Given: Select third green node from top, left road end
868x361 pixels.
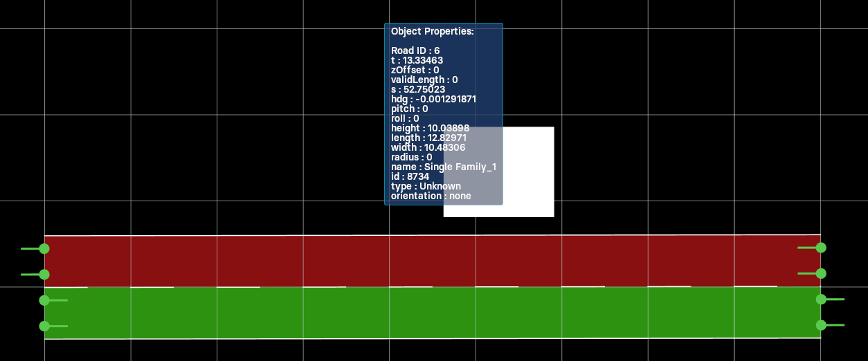Looking at the screenshot, I should 44,300.
